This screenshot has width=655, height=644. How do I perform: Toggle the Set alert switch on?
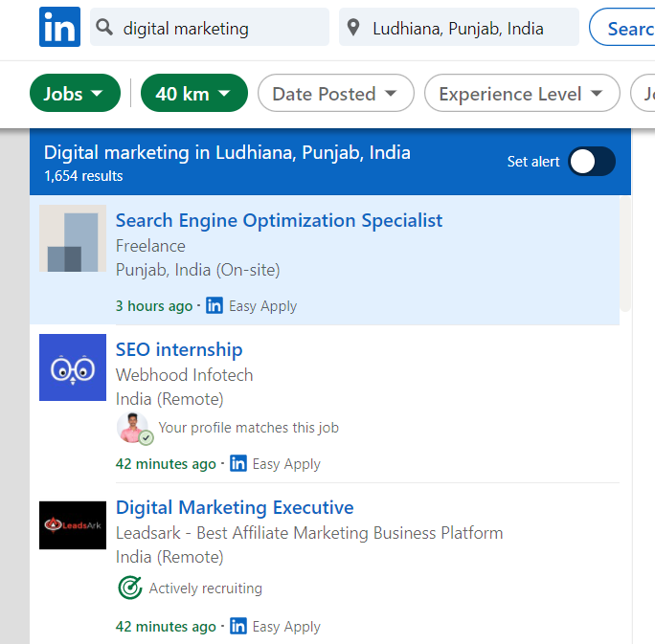(x=591, y=162)
